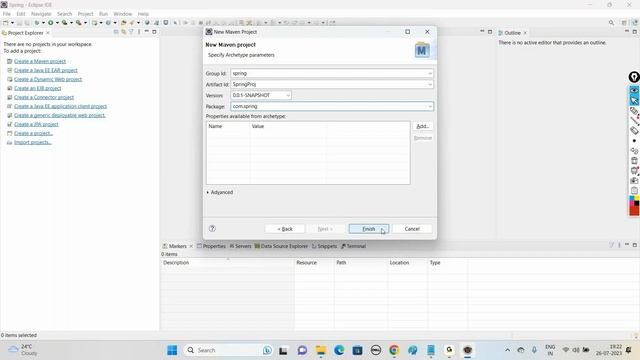Open Google Chrome from the taskbar
Viewport: 640px width, 360px height.
click(394, 350)
